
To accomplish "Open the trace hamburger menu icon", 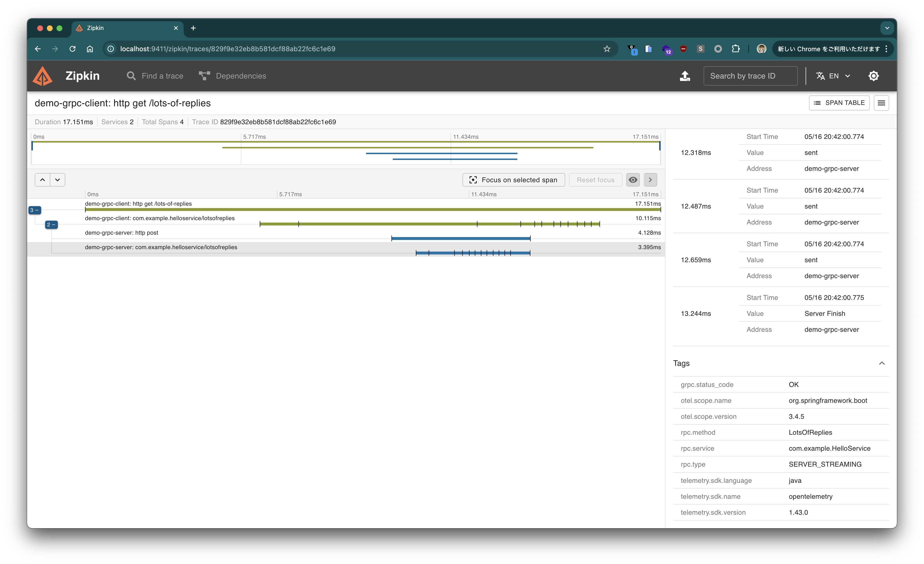I will pos(881,103).
